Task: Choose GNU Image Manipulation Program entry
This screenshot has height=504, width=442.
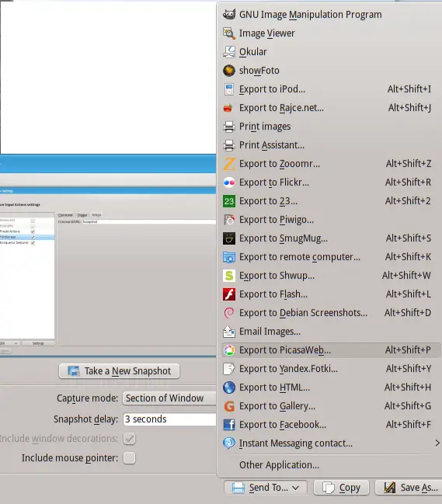Action: click(331, 15)
